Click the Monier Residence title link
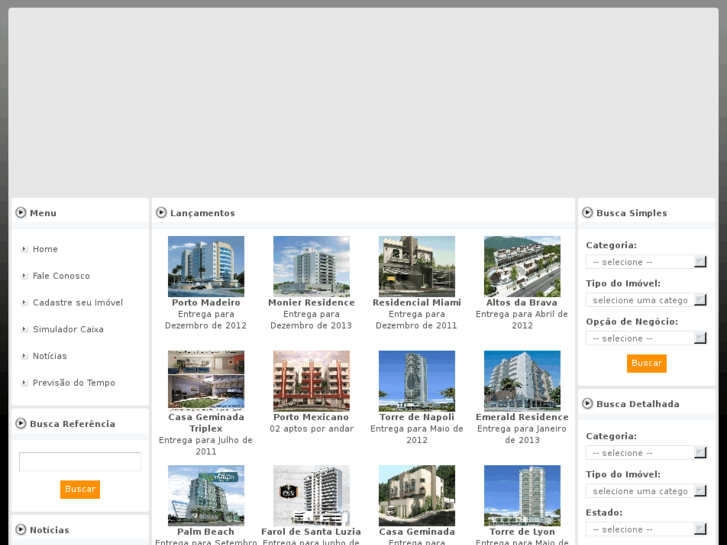The height and width of the screenshot is (545, 727). click(311, 302)
